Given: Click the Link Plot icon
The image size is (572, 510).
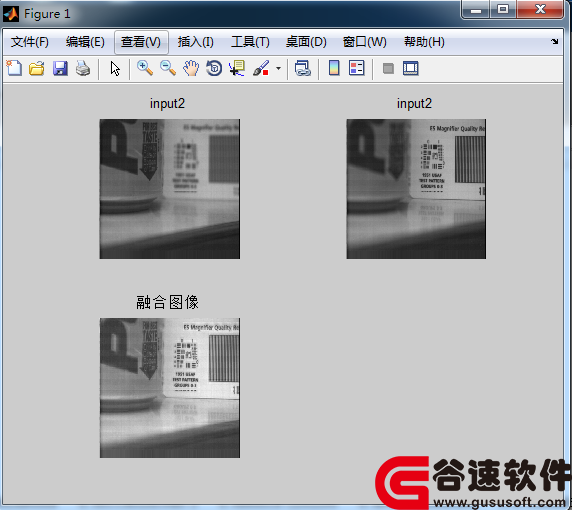Looking at the screenshot, I should click(303, 68).
